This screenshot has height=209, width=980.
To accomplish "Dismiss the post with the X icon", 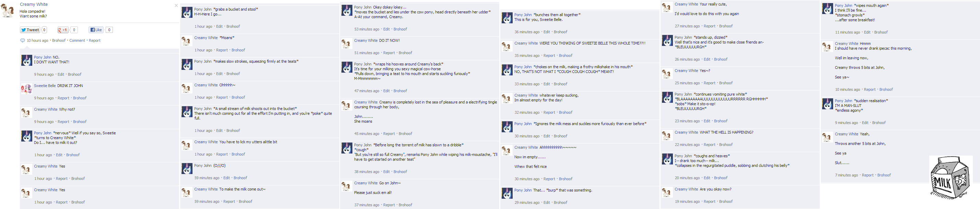I will click(x=176, y=5).
